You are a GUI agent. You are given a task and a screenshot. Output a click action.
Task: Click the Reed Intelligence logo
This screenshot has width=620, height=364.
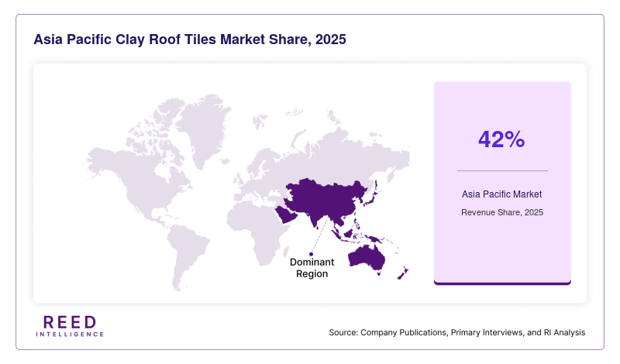[x=70, y=326]
